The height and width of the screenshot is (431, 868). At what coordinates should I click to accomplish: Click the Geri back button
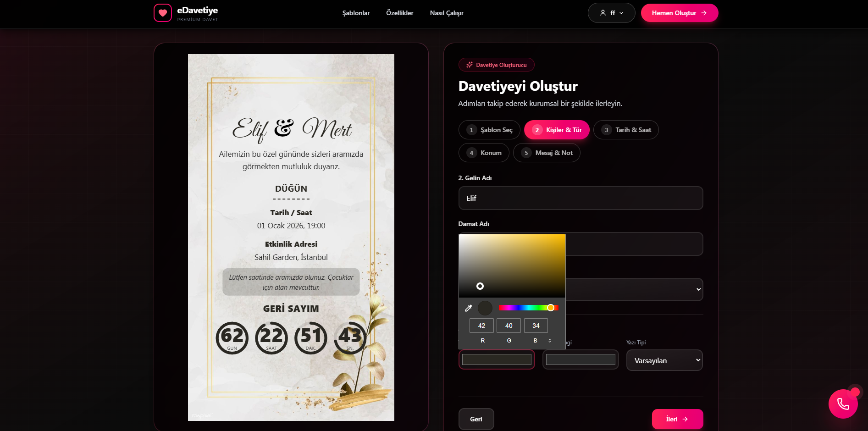(476, 419)
